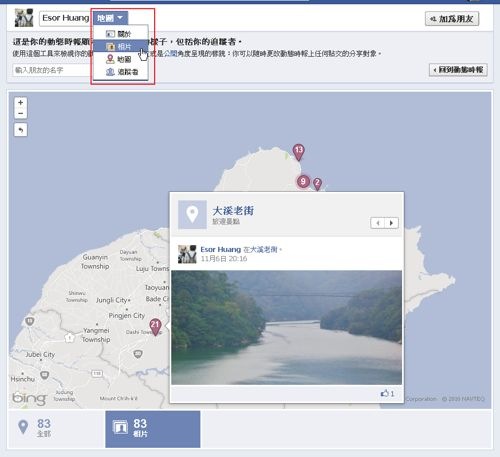Click the Hsinchu label on the map
The image size is (500, 457).
pyautogui.click(x=23, y=379)
